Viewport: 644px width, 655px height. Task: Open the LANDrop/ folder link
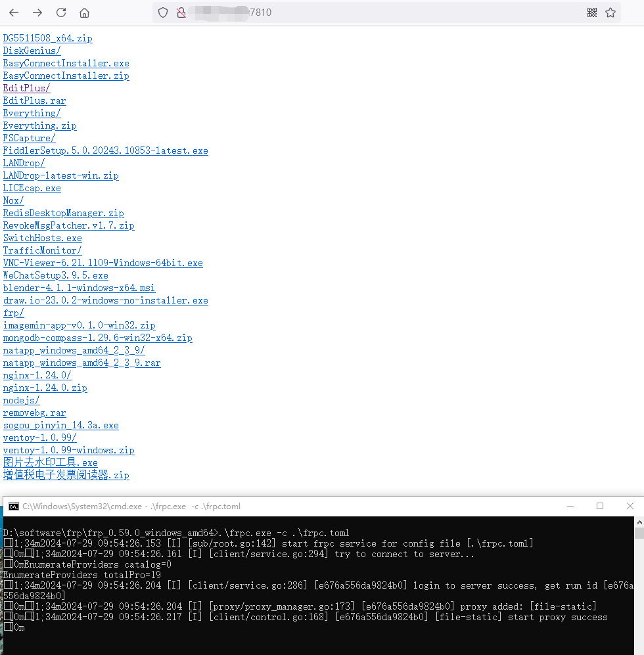tap(24, 164)
